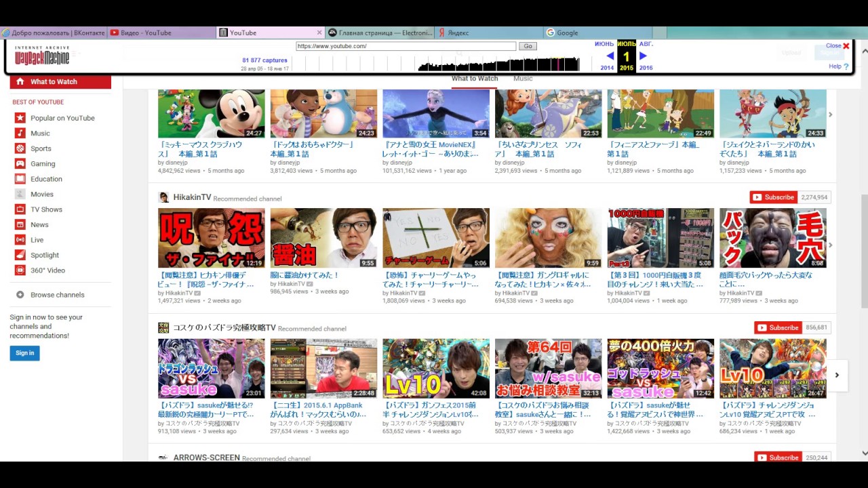This screenshot has height=488, width=868.
Task: Open the 360° Video sidebar icon
Action: point(20,270)
